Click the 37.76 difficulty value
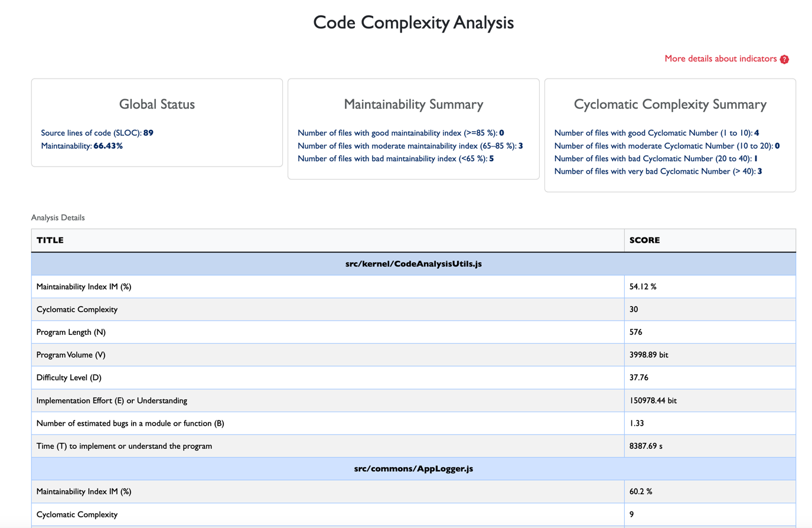The width and height of the screenshot is (812, 528). [x=639, y=377]
